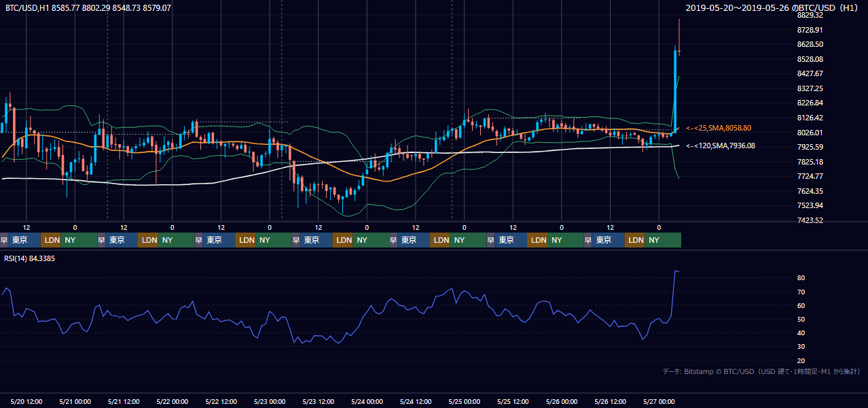Click the 120 SMA 7936.08 white label
This screenshot has width=868, height=408.
click(x=721, y=146)
